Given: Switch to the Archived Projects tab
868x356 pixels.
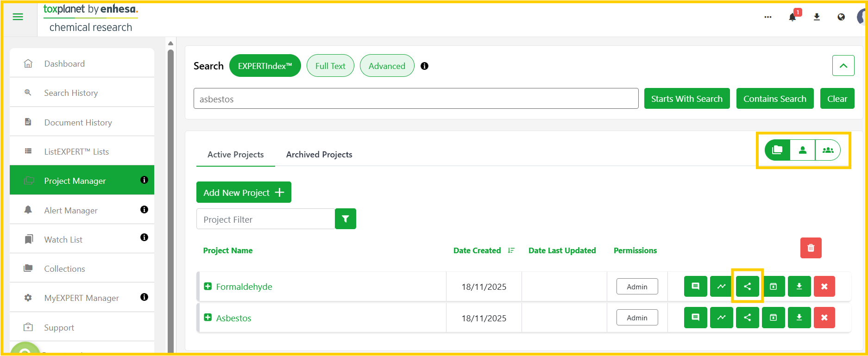Looking at the screenshot, I should click(x=319, y=155).
